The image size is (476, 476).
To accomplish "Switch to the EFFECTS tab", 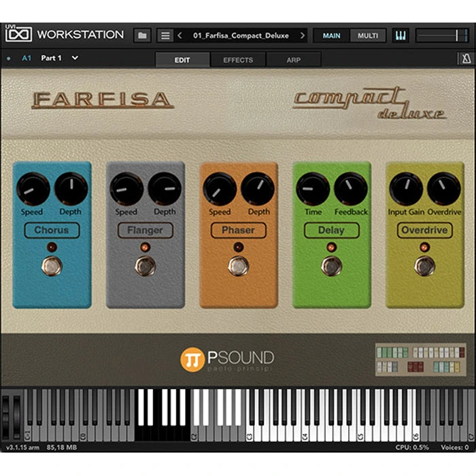I will point(238,60).
